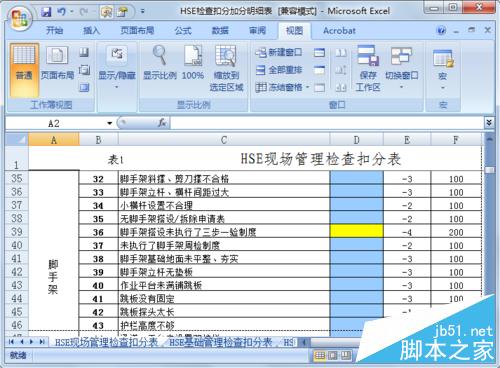Click cell text 脚手架斜撑、剪刀撑不合格

pos(174,179)
